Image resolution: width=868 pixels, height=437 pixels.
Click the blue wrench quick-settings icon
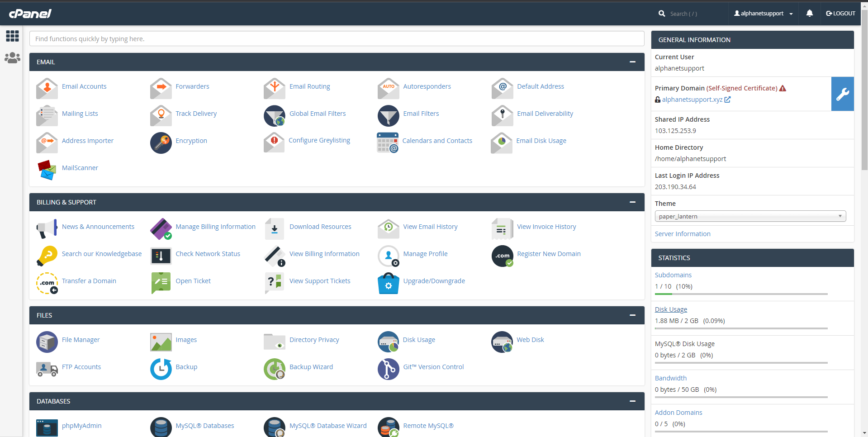[x=842, y=94]
